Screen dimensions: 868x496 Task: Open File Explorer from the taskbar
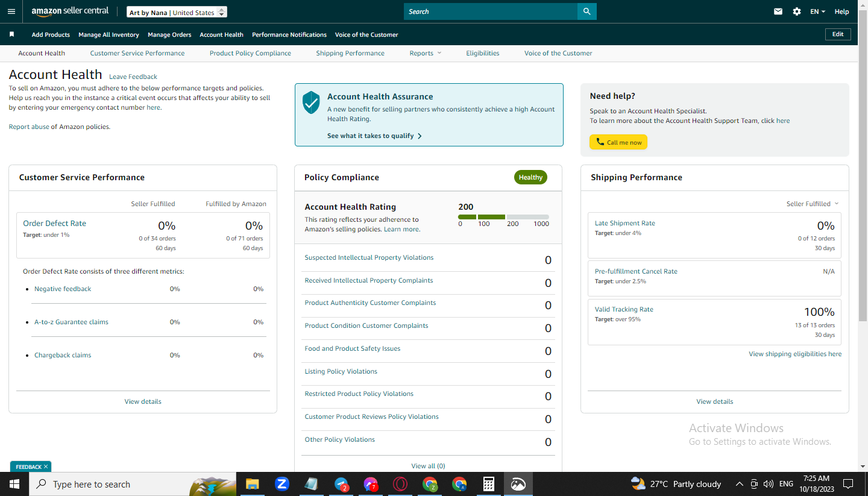point(252,484)
